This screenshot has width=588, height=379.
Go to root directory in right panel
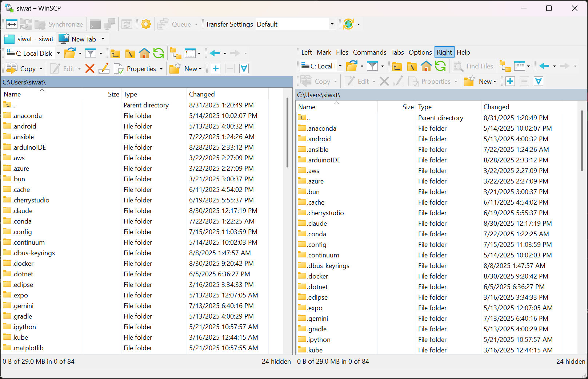(x=412, y=66)
